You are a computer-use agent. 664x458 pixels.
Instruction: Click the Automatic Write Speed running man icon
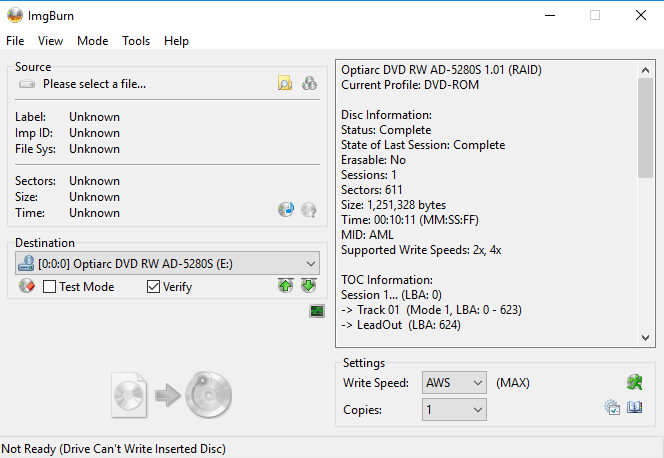tap(634, 382)
